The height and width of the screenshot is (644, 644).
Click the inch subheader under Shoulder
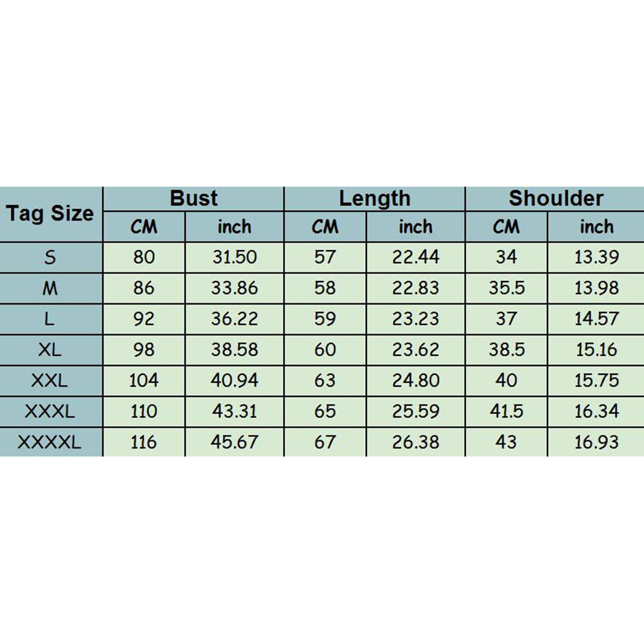[x=596, y=227]
